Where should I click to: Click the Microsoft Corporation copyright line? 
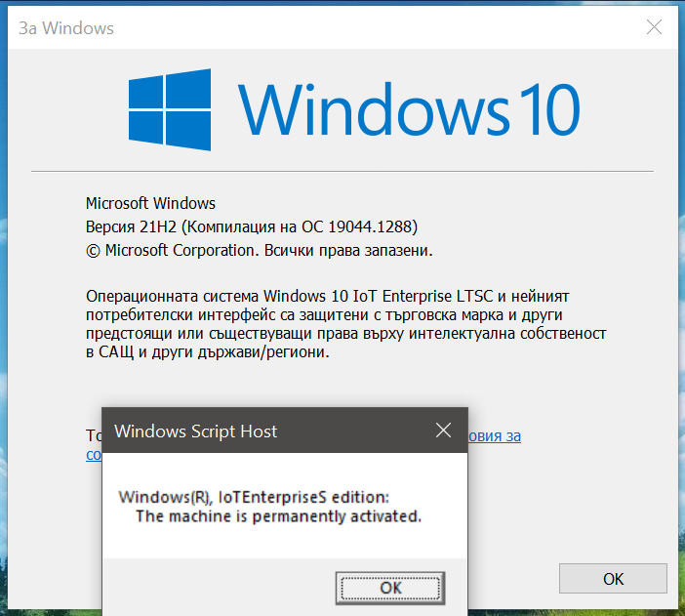259,251
